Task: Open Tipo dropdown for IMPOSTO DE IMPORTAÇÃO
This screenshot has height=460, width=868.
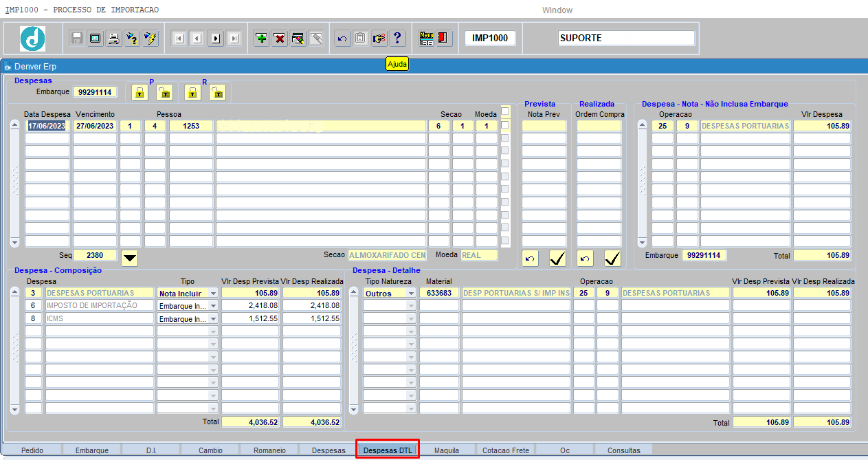Action: pyautogui.click(x=213, y=306)
